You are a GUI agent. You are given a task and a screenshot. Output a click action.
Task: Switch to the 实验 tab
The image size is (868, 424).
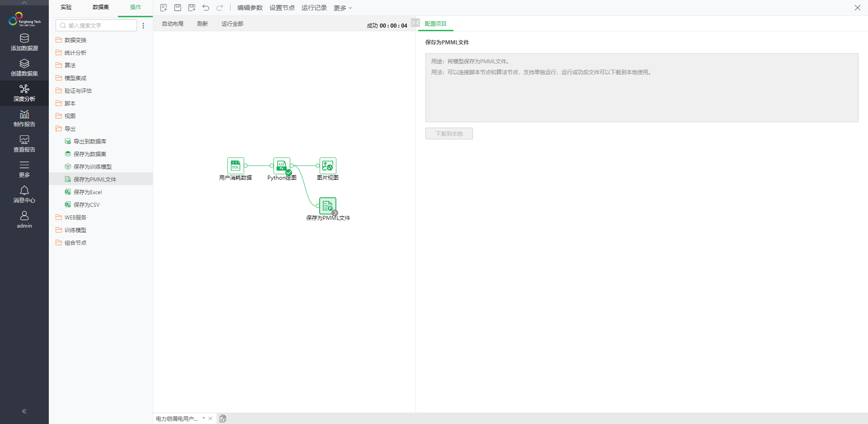(66, 7)
